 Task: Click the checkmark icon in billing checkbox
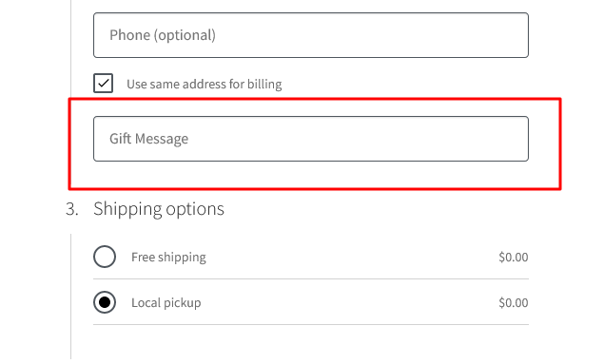coord(104,83)
